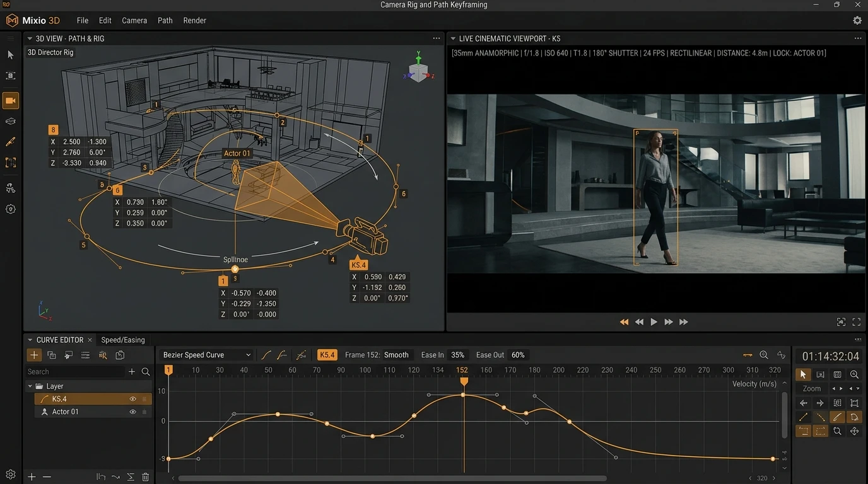Collapse the Layer folder in the tree
The height and width of the screenshot is (484, 868).
(30, 386)
